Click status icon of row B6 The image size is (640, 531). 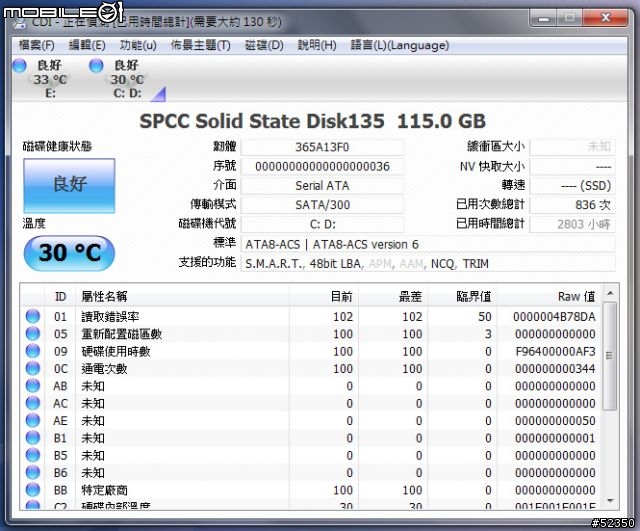[x=33, y=473]
